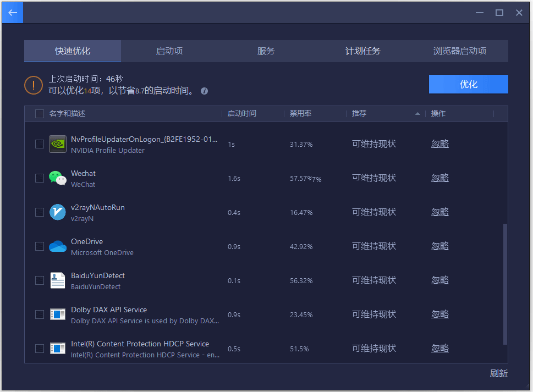
Task: Click the Microsoft OneDrive description text
Action: [x=102, y=253]
